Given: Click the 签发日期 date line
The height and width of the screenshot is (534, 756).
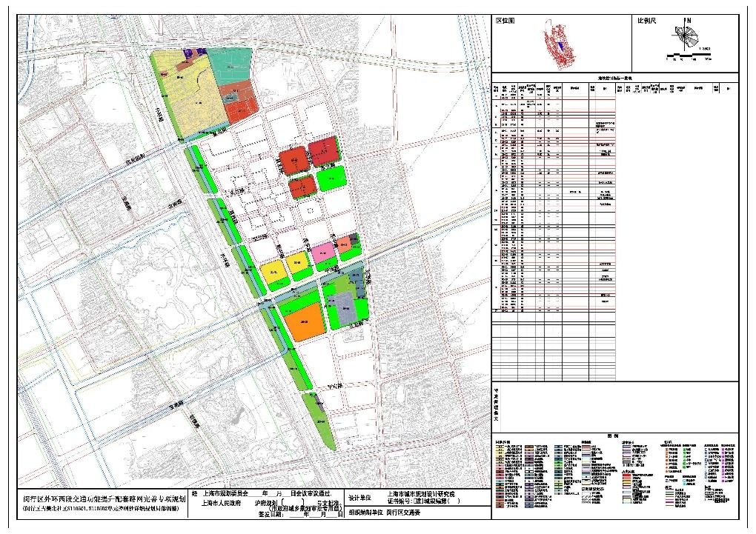Looking at the screenshot, I should pyautogui.click(x=300, y=514).
